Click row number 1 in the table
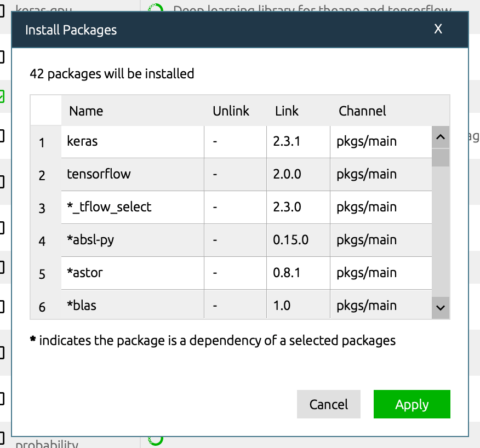The height and width of the screenshot is (448, 480). click(x=42, y=143)
